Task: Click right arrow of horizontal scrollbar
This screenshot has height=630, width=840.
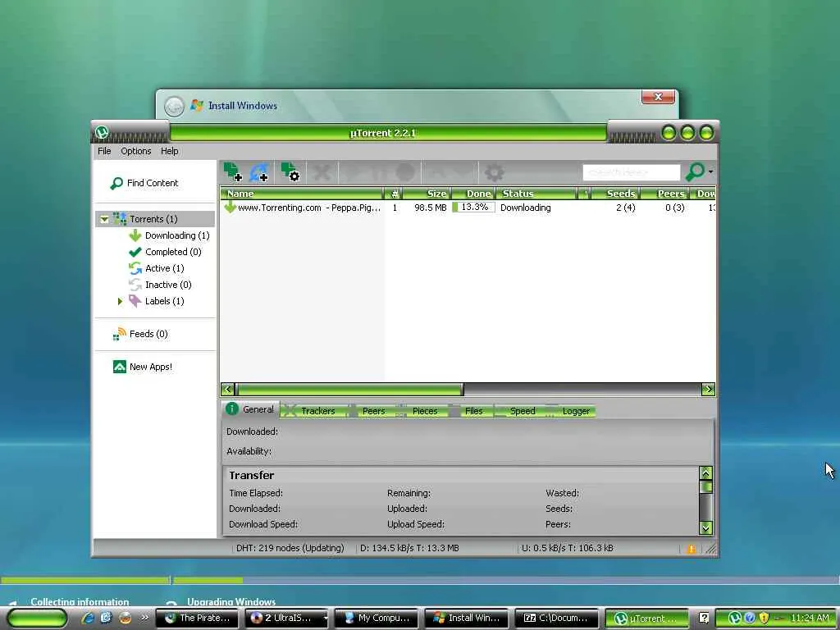Action: tap(708, 390)
